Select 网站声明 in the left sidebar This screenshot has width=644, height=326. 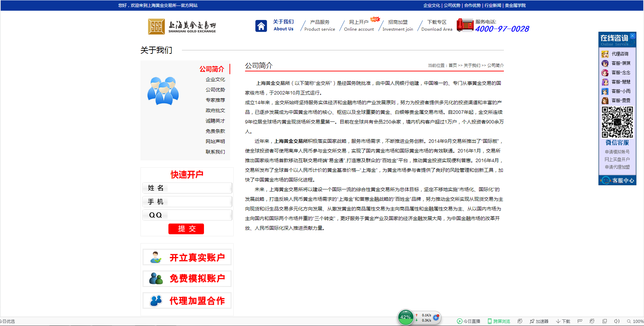215,141
